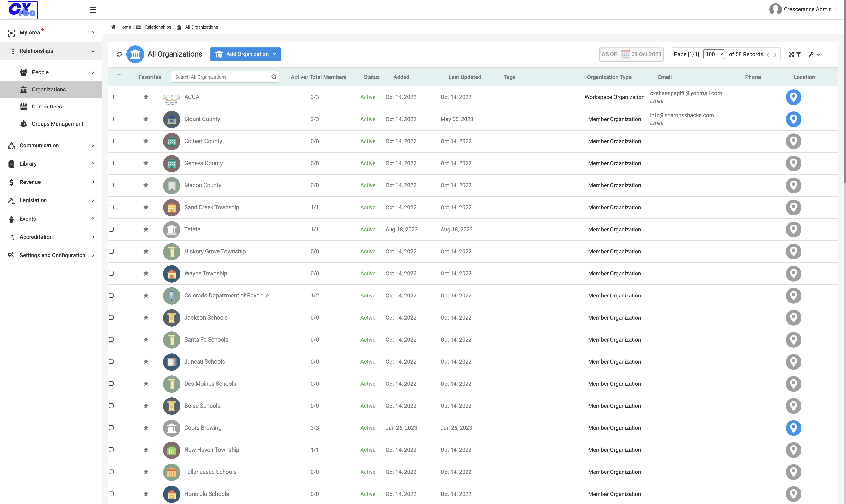Open the Sand Creek Township organization
The image size is (846, 504).
211,207
